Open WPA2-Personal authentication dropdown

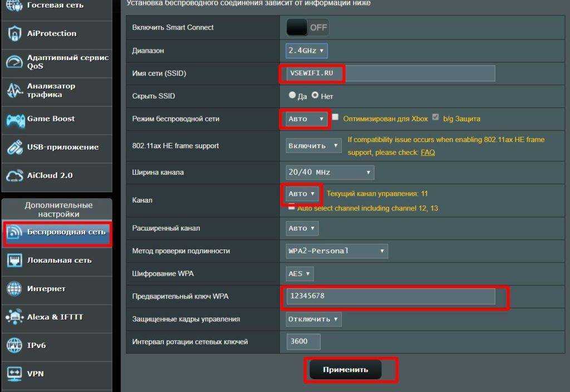point(337,251)
